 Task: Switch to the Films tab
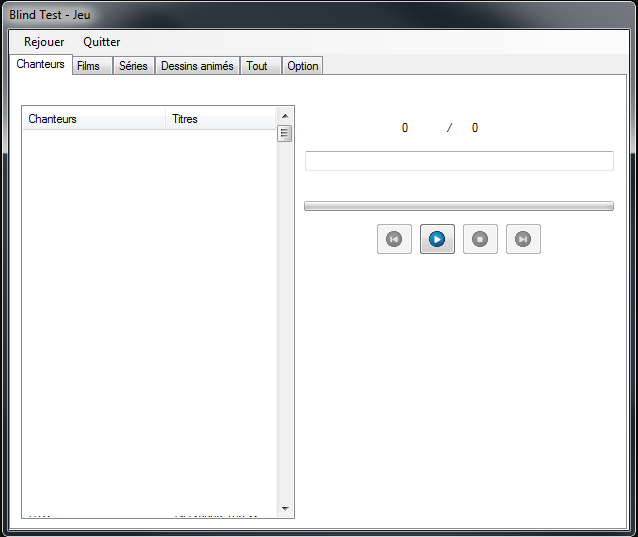pyautogui.click(x=89, y=66)
